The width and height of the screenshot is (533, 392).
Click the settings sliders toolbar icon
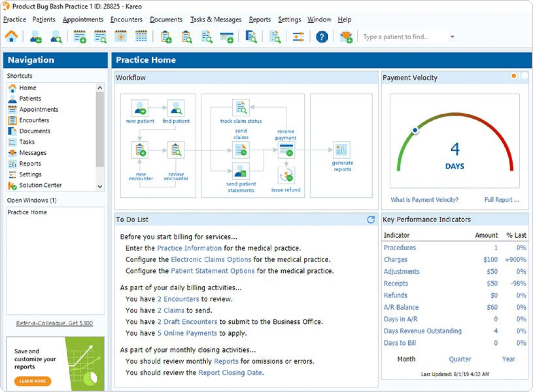pyautogui.click(x=298, y=37)
